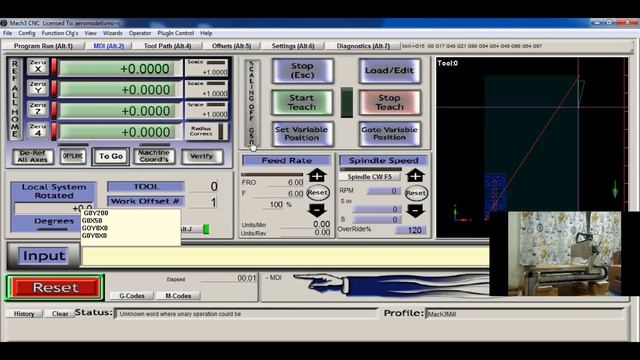
Task: Switch to Program Run (Alt-1) tab
Action: [x=43, y=46]
